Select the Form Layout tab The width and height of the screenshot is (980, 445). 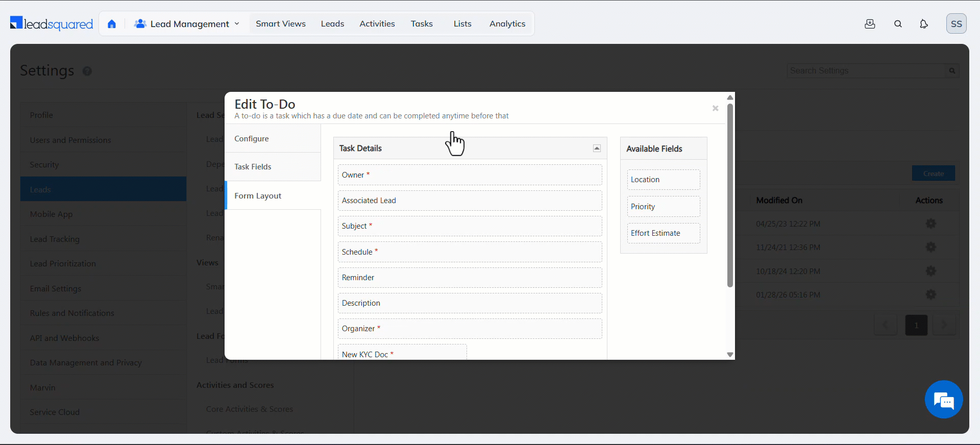pos(273,196)
